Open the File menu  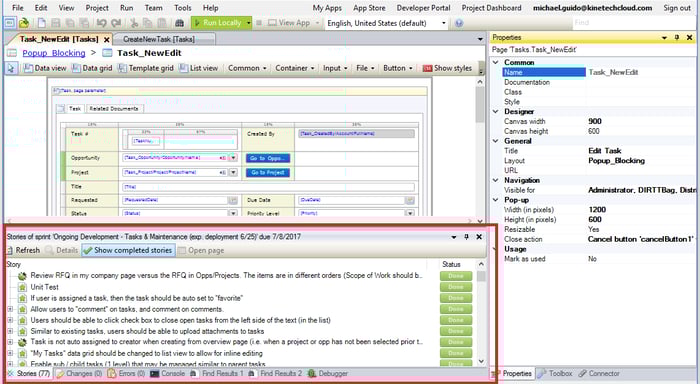pyautogui.click(x=18, y=8)
